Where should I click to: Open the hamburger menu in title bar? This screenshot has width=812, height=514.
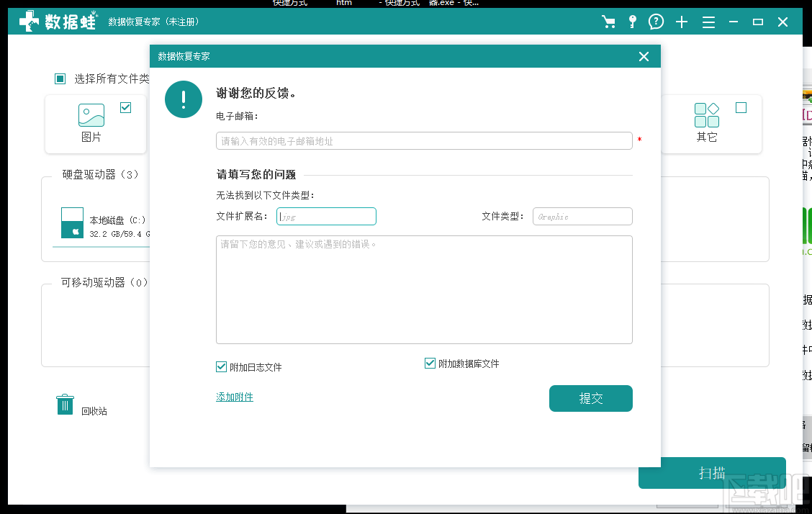coord(708,22)
